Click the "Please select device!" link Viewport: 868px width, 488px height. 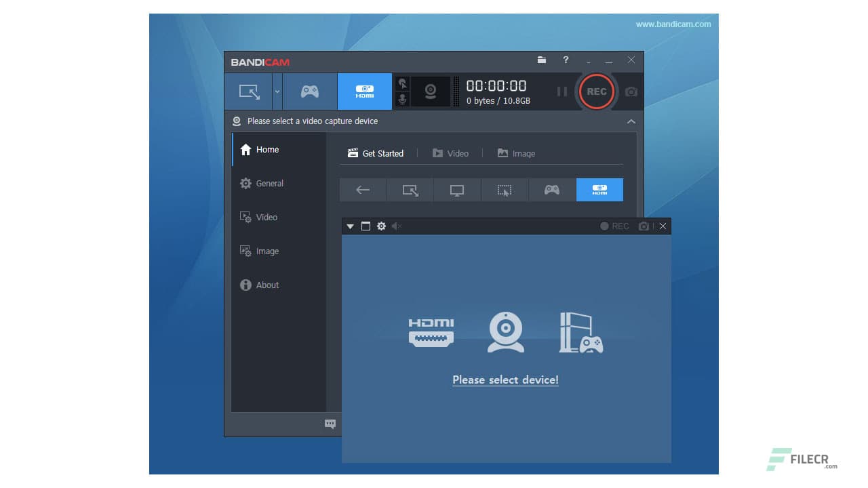(505, 380)
